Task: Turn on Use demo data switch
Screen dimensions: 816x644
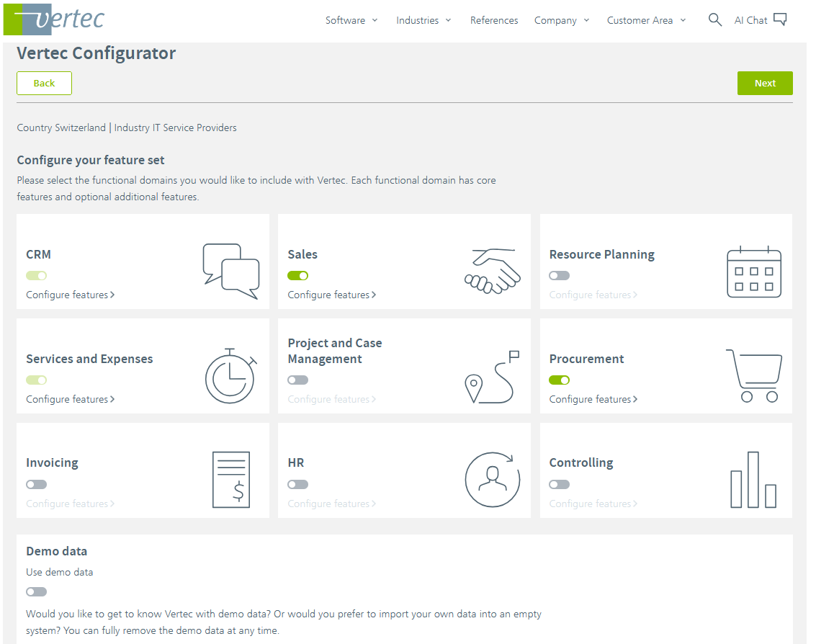Action: (x=37, y=592)
